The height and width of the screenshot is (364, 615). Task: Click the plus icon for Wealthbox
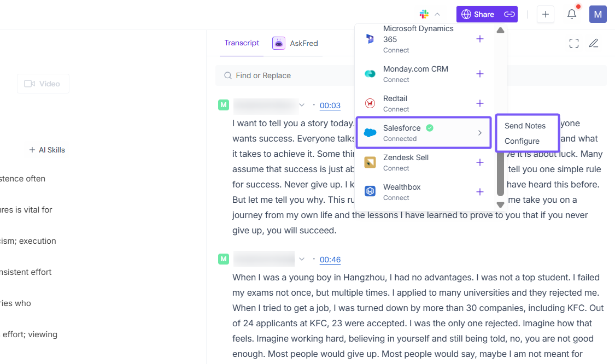pyautogui.click(x=480, y=192)
